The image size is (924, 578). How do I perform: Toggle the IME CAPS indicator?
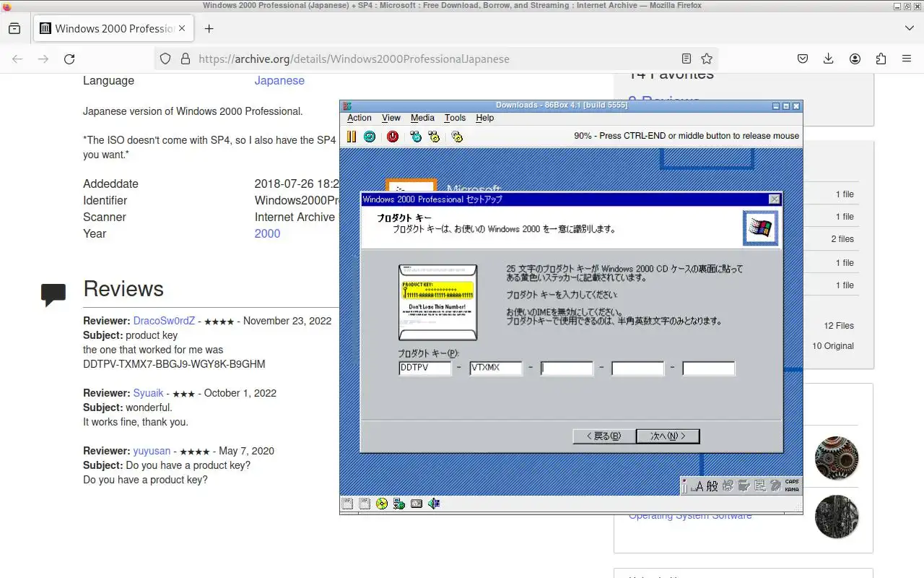(792, 482)
